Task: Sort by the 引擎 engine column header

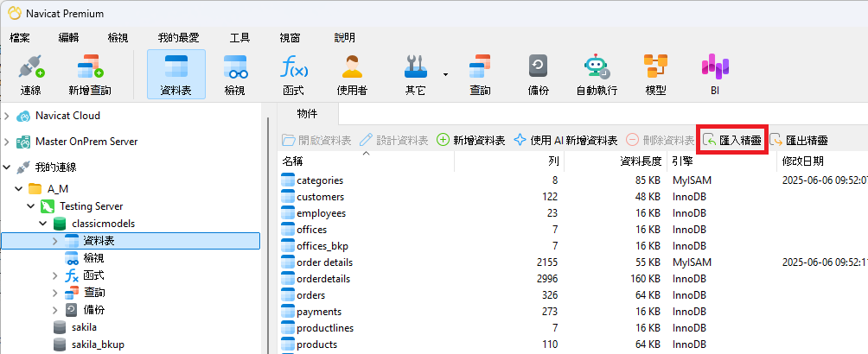Action: click(722, 161)
